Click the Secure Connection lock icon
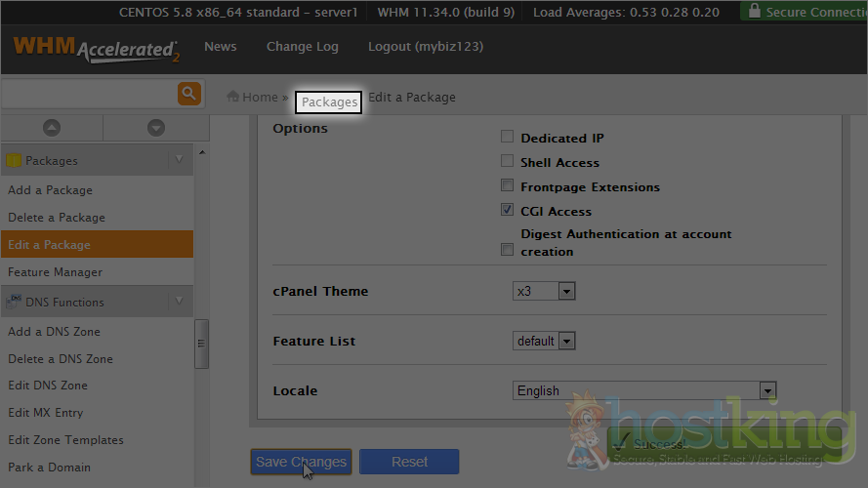Screen dimensions: 868x488 [x=753, y=12]
